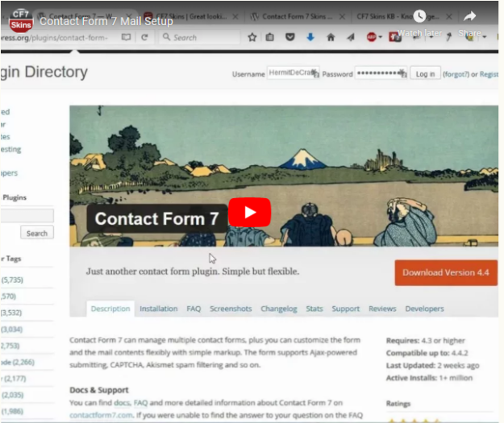The height and width of the screenshot is (423, 504).
Task: Click the browser home icon
Action: (331, 37)
